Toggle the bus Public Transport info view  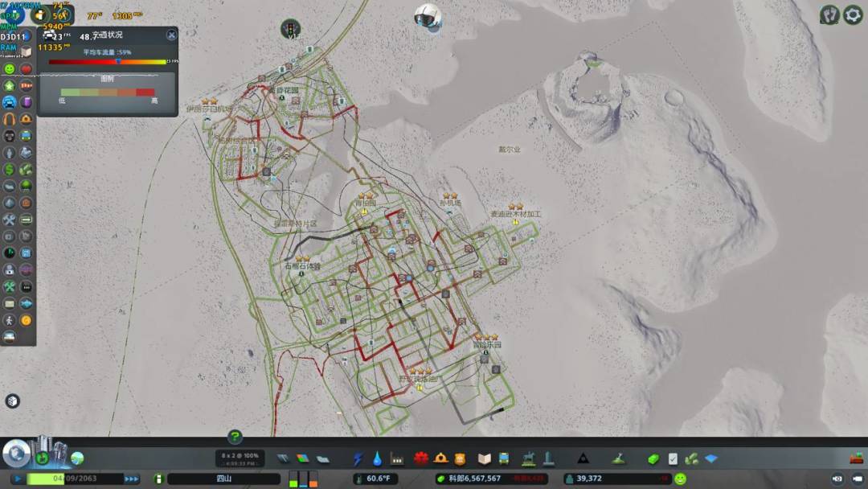(26, 136)
